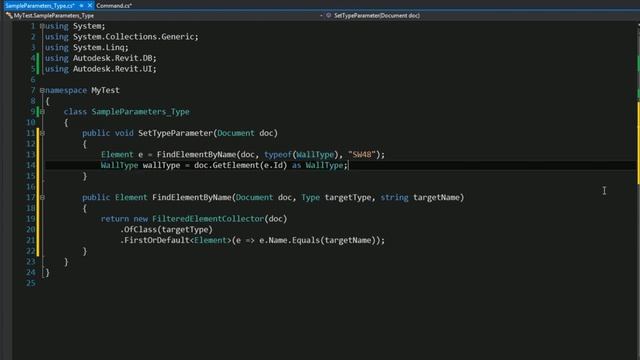This screenshot has width=640, height=360.
Task: Collapse the FindElementByName method
Action: click(42, 197)
